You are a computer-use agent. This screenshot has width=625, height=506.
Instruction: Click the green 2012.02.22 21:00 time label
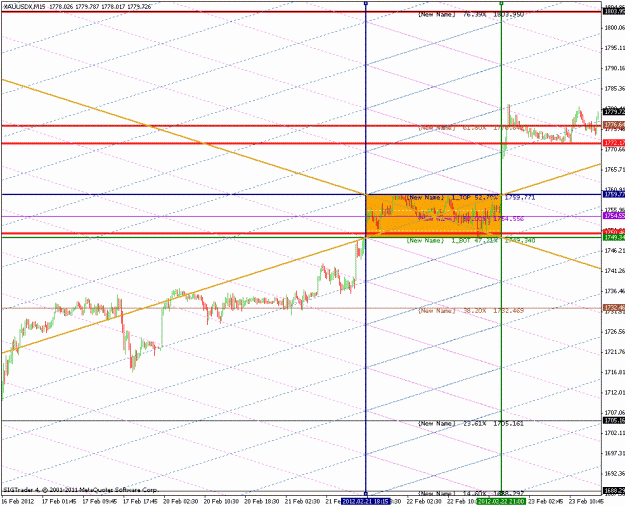pyautogui.click(x=501, y=501)
